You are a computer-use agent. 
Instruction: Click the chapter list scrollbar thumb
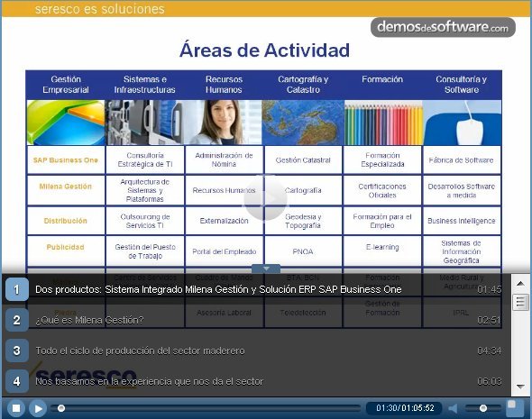click(520, 302)
